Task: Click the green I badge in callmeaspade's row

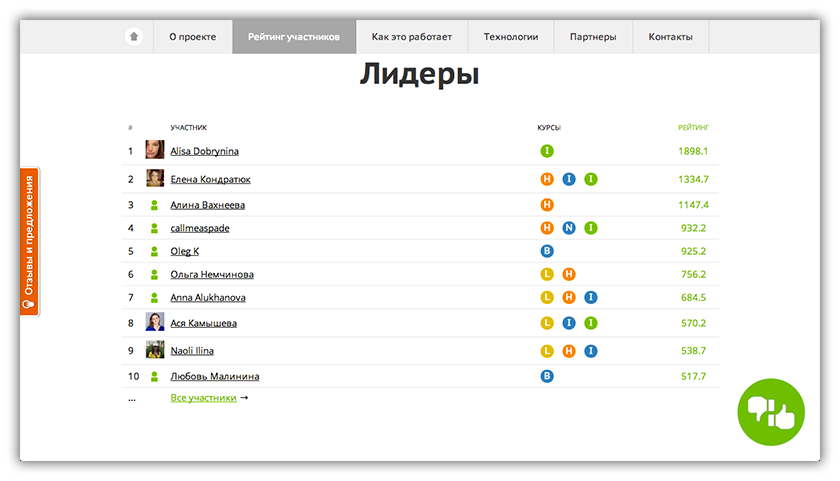Action: click(x=591, y=228)
